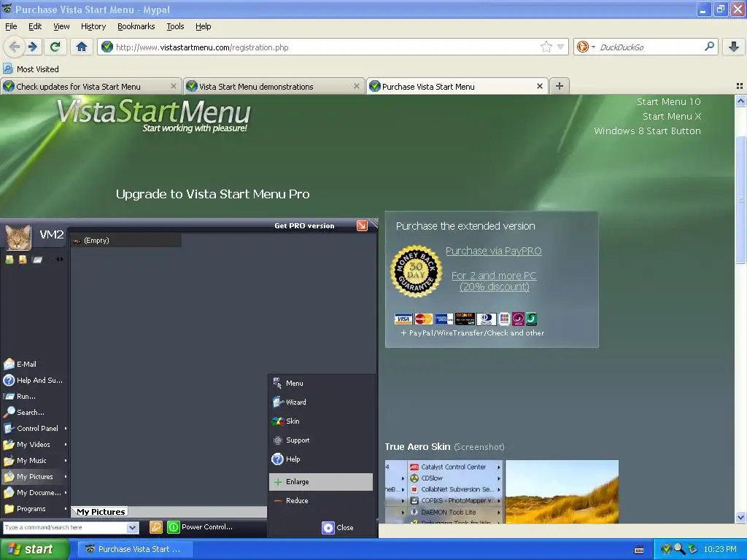Click the orange arrow next to Get PRO version
The image size is (747, 560).
point(362,225)
